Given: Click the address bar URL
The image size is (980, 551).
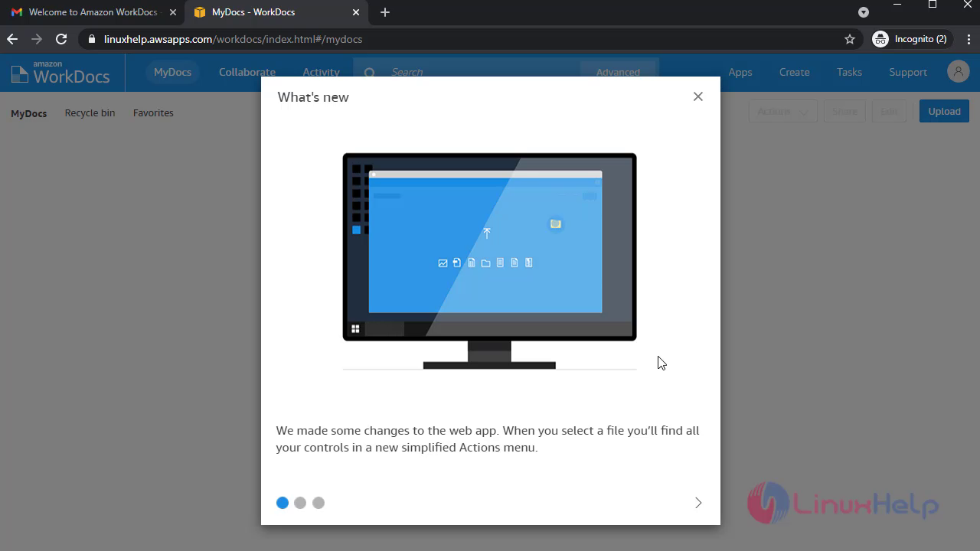Looking at the screenshot, I should coord(233,39).
